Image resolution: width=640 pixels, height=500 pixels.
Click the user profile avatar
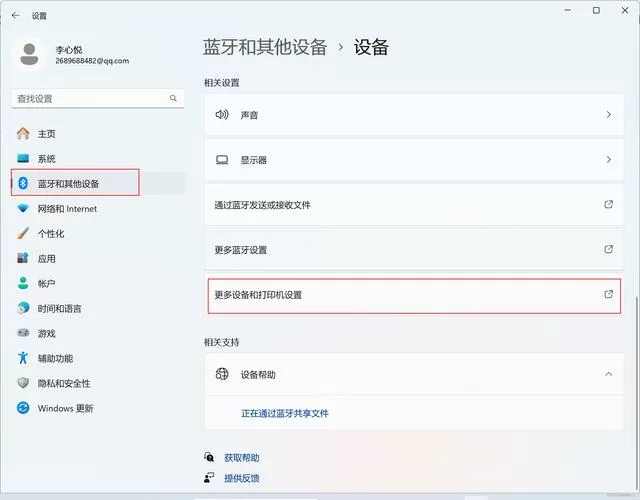[29, 55]
